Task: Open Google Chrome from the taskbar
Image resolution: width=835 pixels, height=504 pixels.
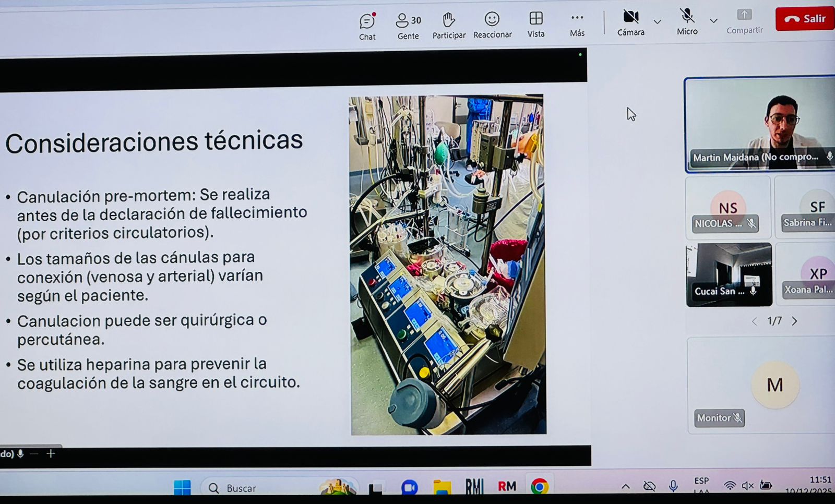Action: (540, 487)
